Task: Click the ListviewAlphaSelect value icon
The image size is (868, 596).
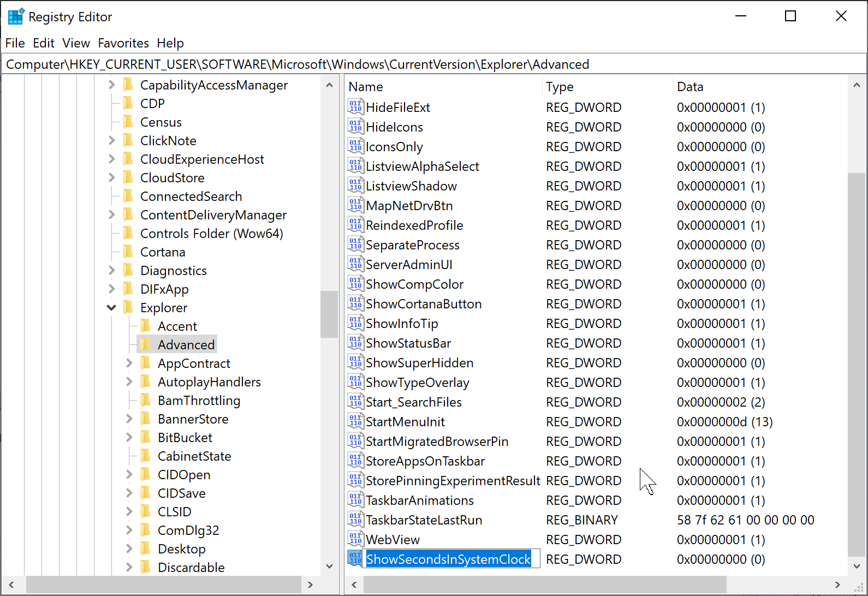Action: [355, 166]
